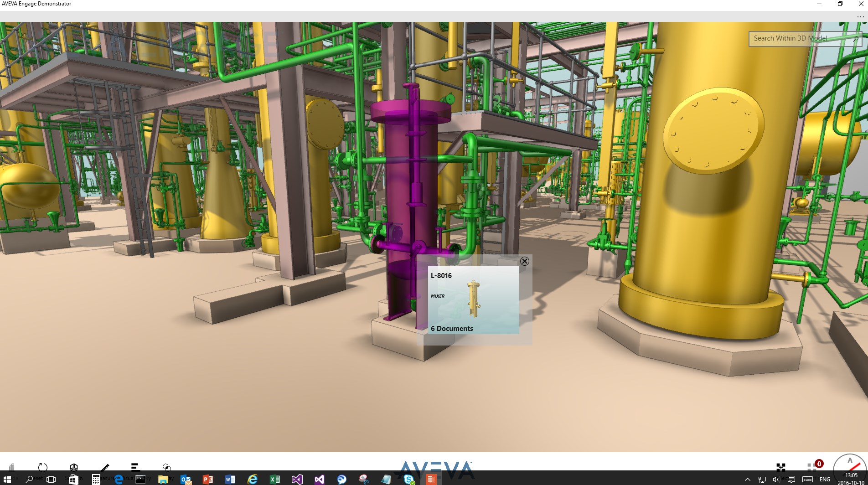This screenshot has width=868, height=485.
Task: Open Snipping Tool from taskbar
Action: (x=364, y=479)
